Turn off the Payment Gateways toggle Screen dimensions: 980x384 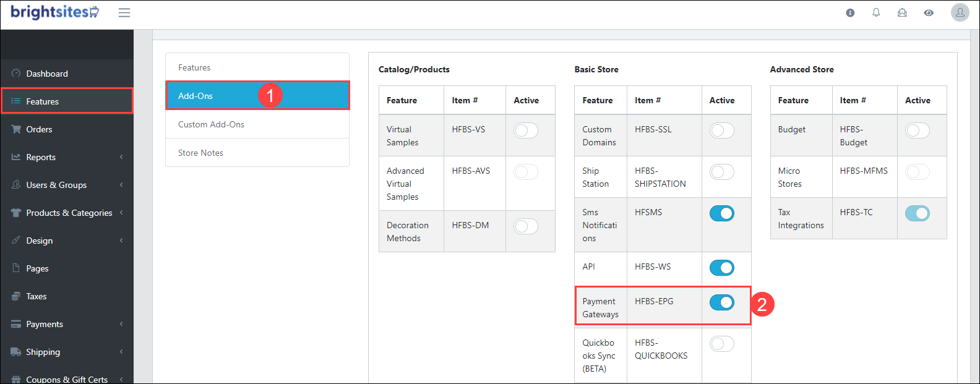click(x=722, y=302)
